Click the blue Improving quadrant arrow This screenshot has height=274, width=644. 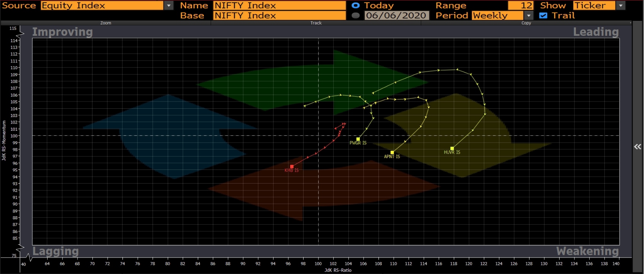[167, 137]
